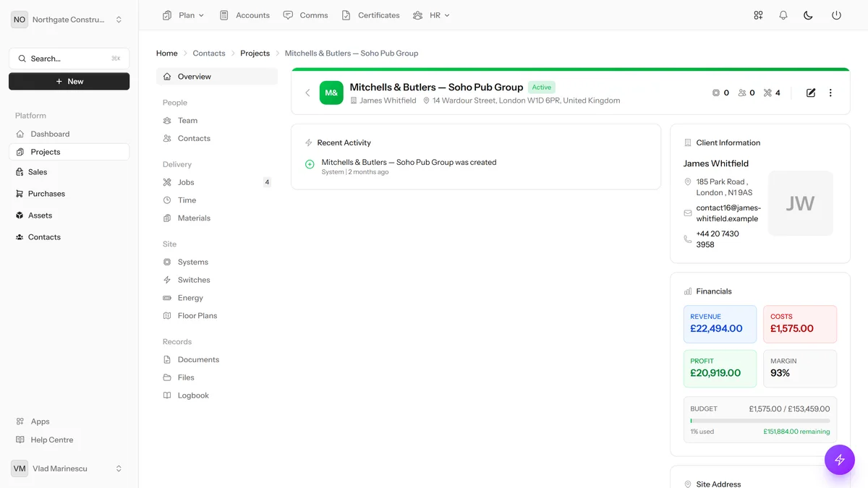Open Files under Records
This screenshot has height=488, width=868.
[x=217, y=377]
